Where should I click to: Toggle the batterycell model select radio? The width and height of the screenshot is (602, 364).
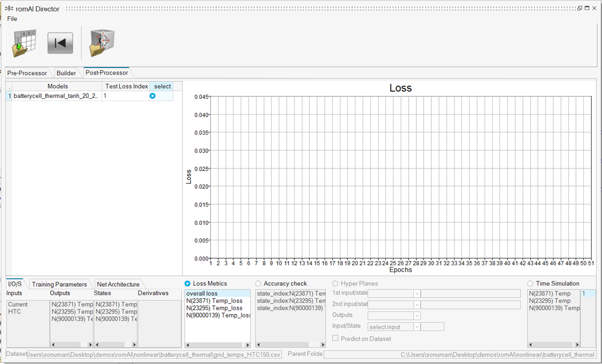pyautogui.click(x=153, y=96)
